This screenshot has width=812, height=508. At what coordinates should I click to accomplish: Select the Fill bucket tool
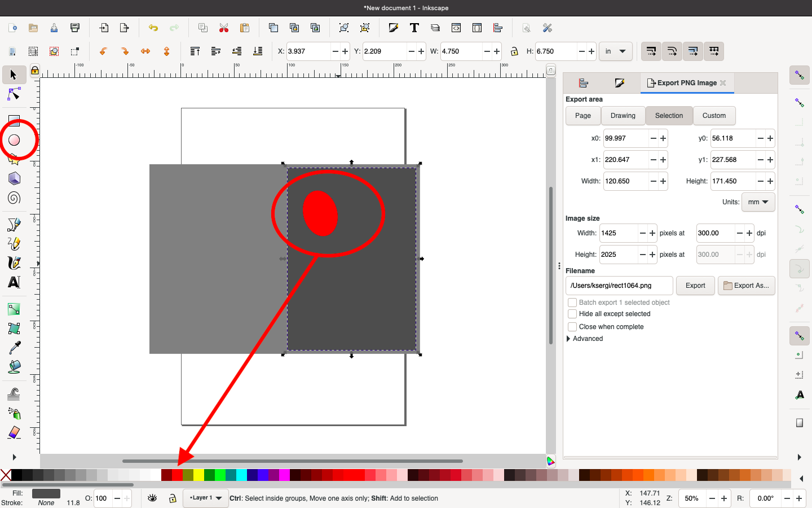coord(14,367)
